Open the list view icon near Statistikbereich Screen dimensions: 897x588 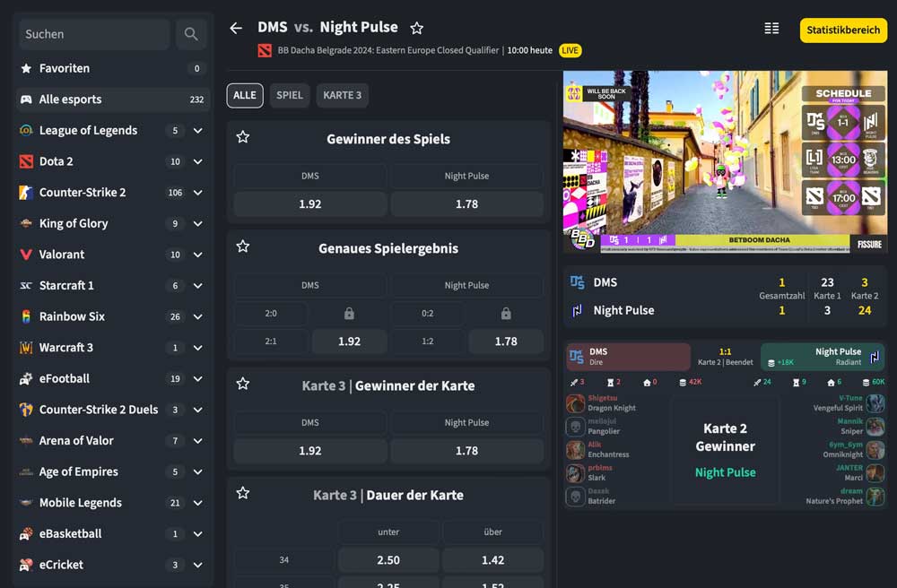771,29
